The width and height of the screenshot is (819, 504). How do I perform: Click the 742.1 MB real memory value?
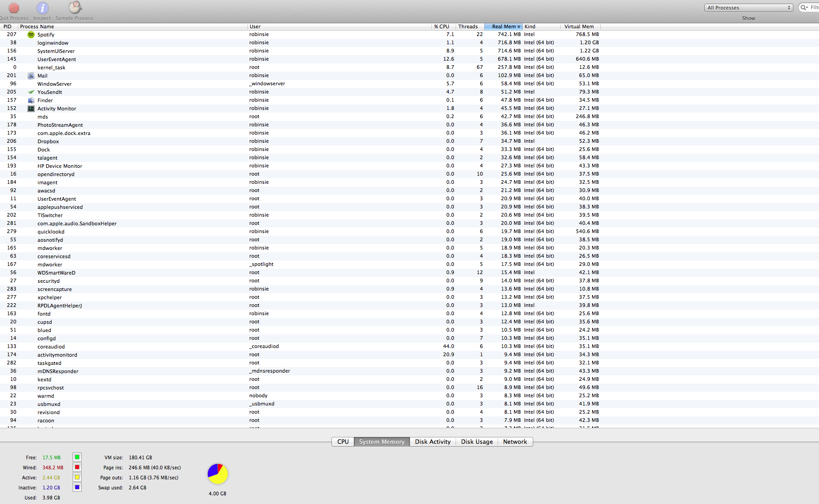[x=509, y=34]
